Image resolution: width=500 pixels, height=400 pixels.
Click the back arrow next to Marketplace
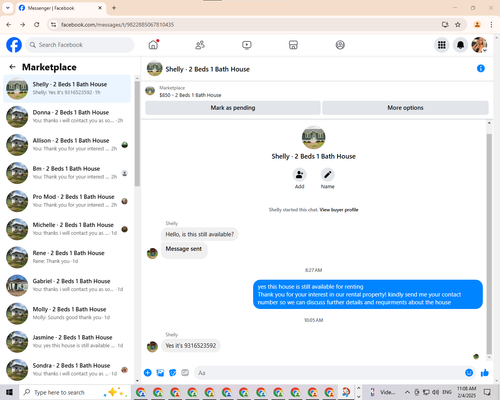click(12, 67)
